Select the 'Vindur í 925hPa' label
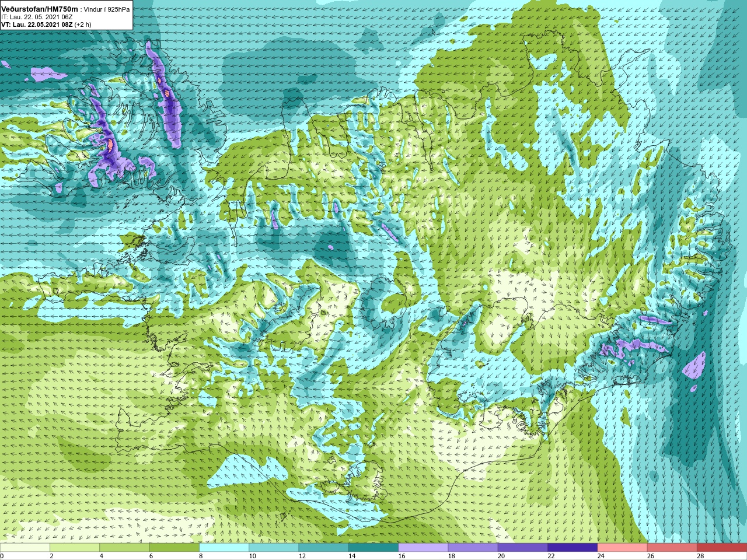This screenshot has width=747, height=560. pyautogui.click(x=107, y=9)
